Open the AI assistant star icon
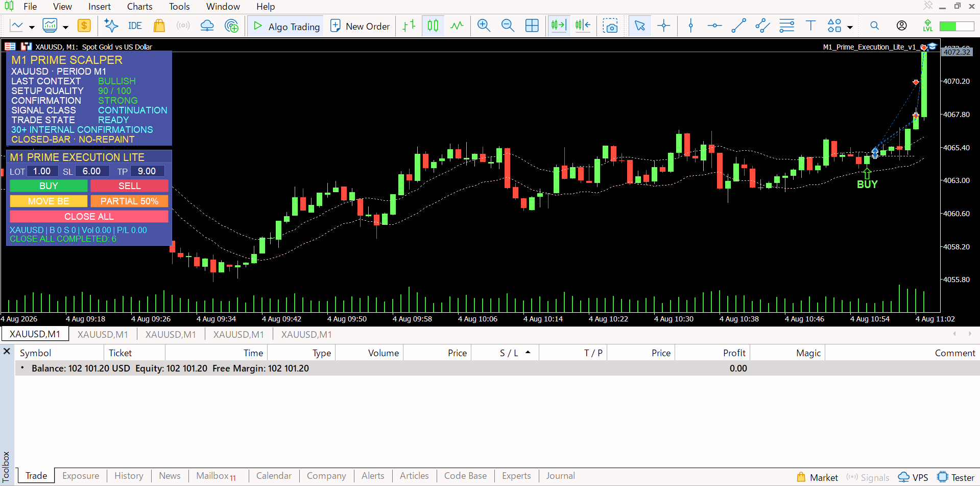Viewport: 980px width, 486px height. (111, 26)
